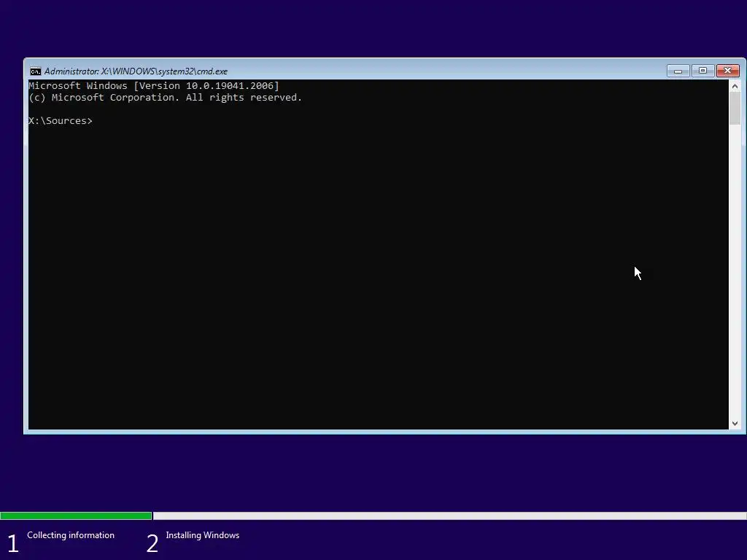The width and height of the screenshot is (747, 560).
Task: Click the step number 1 indicator
Action: [x=13, y=543]
